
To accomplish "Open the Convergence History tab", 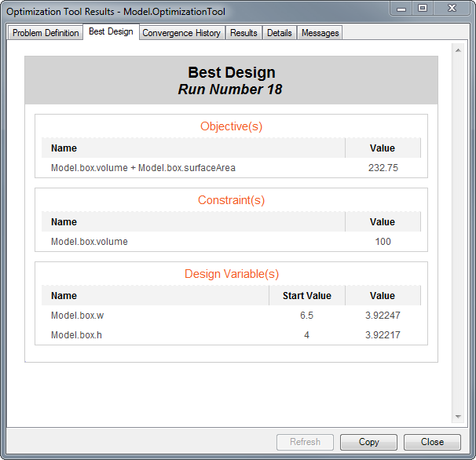I will pos(181,33).
